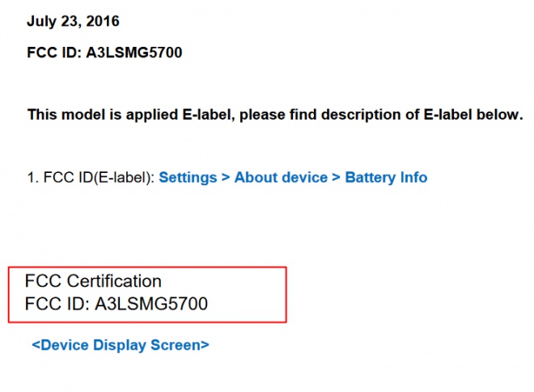534x392 pixels.
Task: Click the "Settings" link in the path
Action: tap(188, 177)
